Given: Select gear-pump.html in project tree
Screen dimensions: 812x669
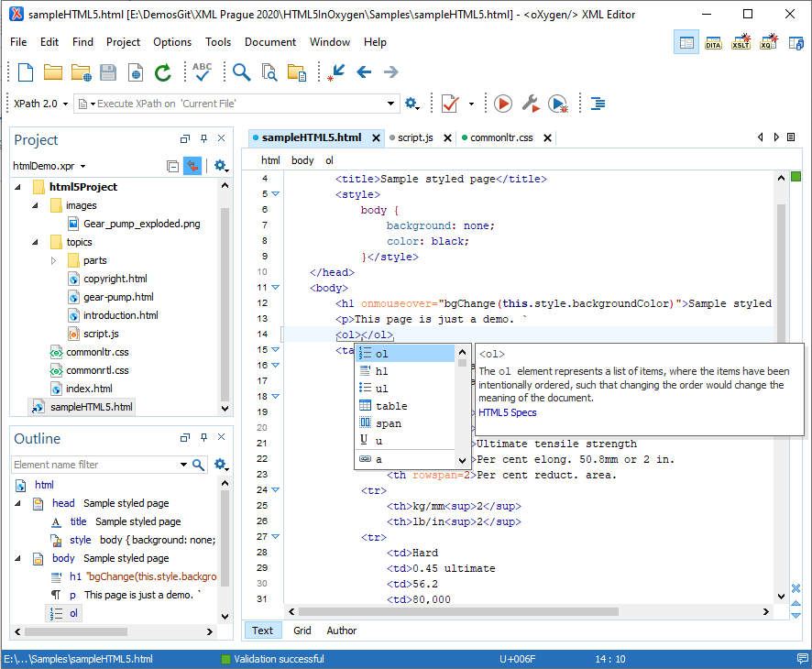Looking at the screenshot, I should 118,297.
